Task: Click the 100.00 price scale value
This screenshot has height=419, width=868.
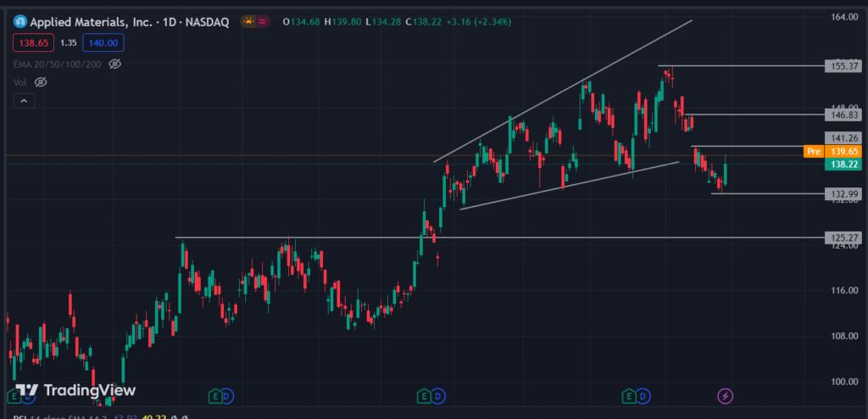Action: coord(843,382)
